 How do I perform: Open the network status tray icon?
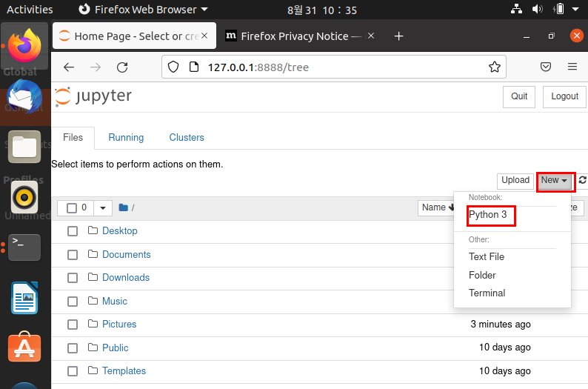[516, 9]
